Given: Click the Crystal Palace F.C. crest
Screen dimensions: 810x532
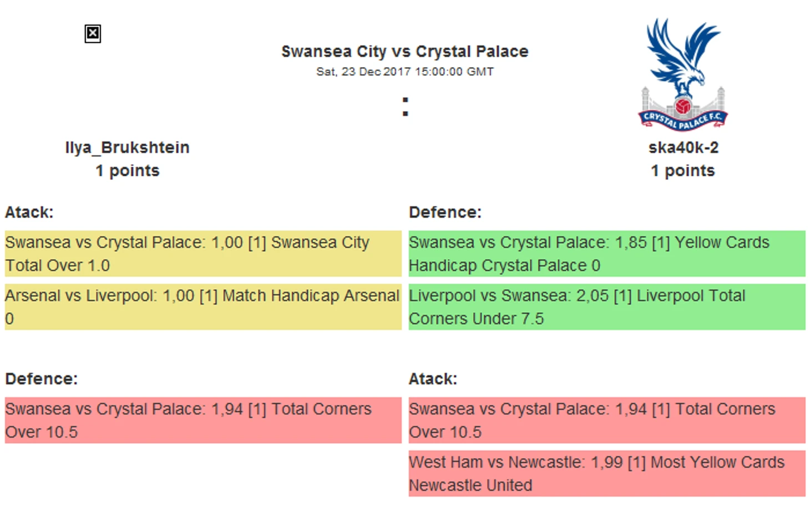Looking at the screenshot, I should pyautogui.click(x=682, y=75).
